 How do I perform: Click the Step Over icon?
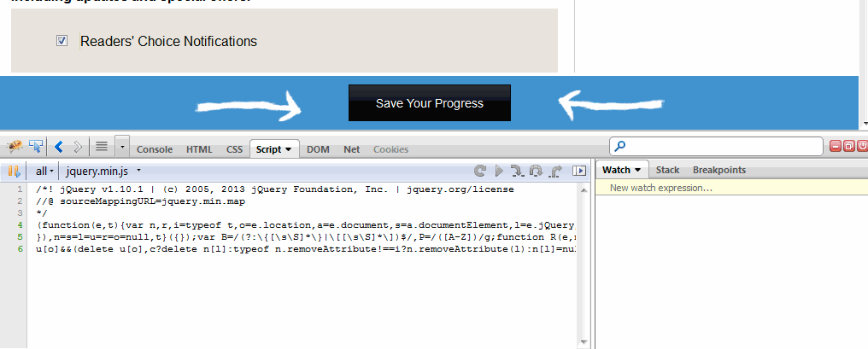[x=536, y=171]
